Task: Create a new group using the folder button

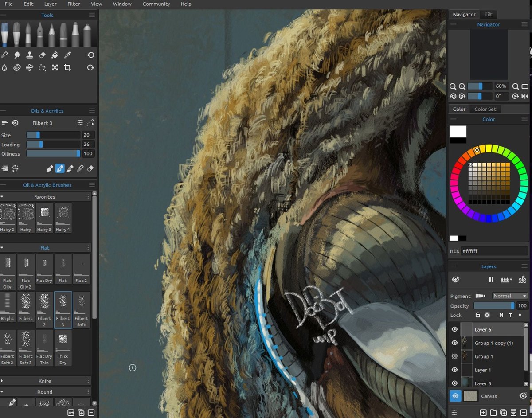Action: (x=493, y=412)
